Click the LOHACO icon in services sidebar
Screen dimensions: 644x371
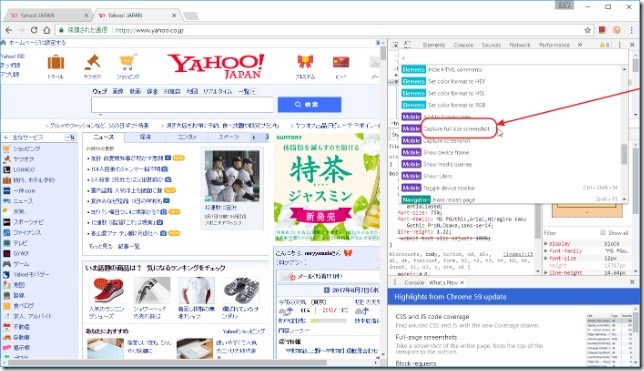[x=6, y=169]
